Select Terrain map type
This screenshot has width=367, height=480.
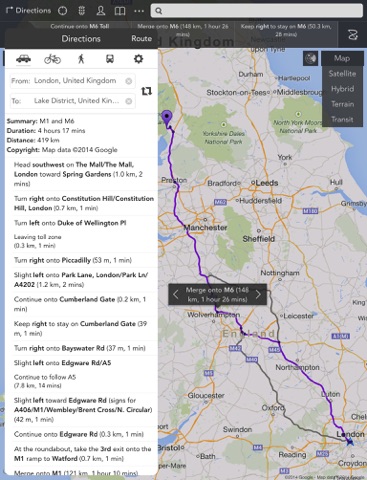click(x=342, y=104)
